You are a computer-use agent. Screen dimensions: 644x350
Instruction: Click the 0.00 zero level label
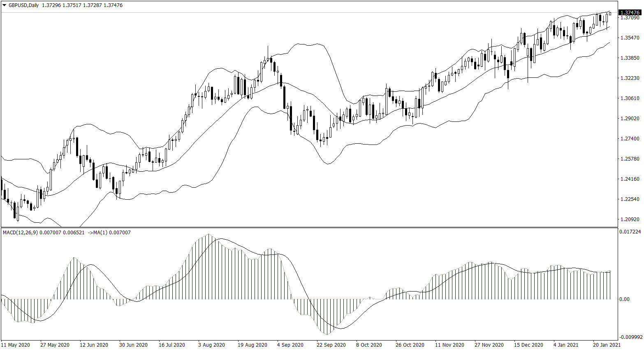(624, 299)
